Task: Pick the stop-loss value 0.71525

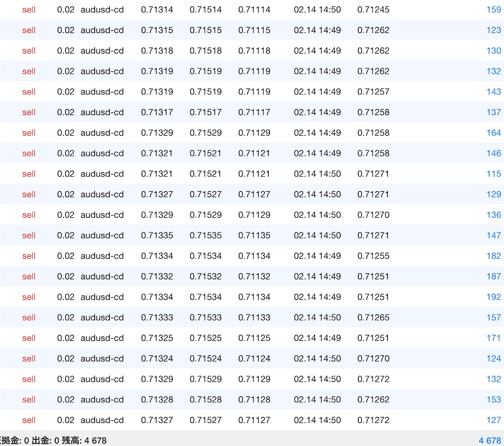Action: click(x=206, y=338)
